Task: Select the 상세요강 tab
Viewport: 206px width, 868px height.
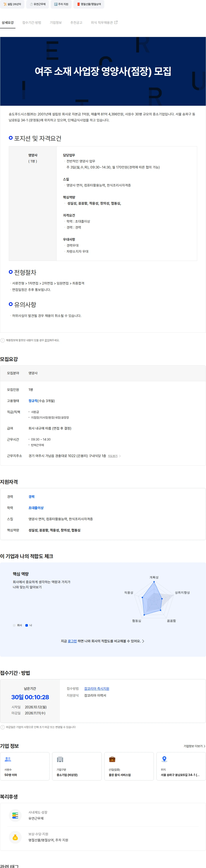Action: click(8, 23)
